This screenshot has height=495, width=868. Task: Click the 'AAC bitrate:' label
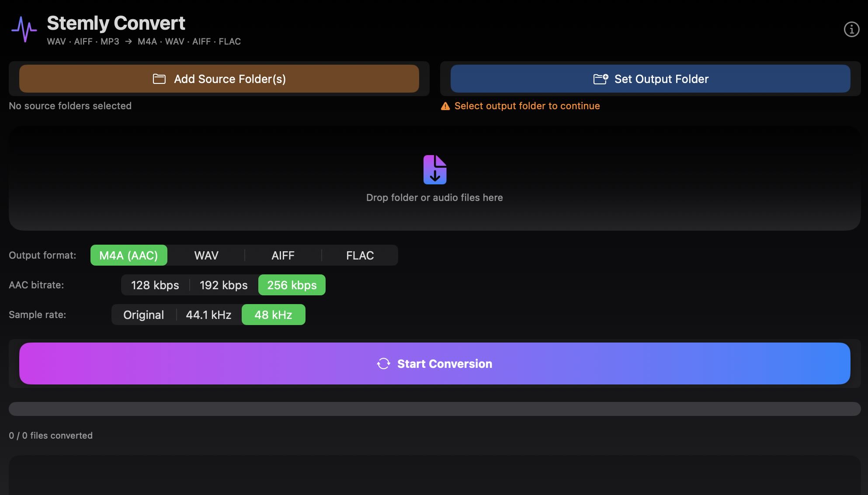(36, 285)
